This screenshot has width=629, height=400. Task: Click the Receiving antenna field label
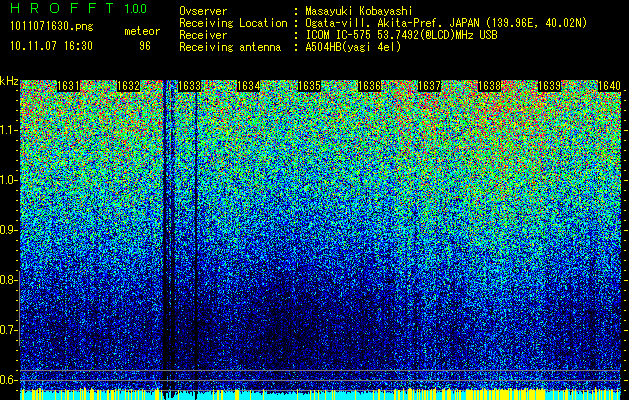pyautogui.click(x=230, y=47)
